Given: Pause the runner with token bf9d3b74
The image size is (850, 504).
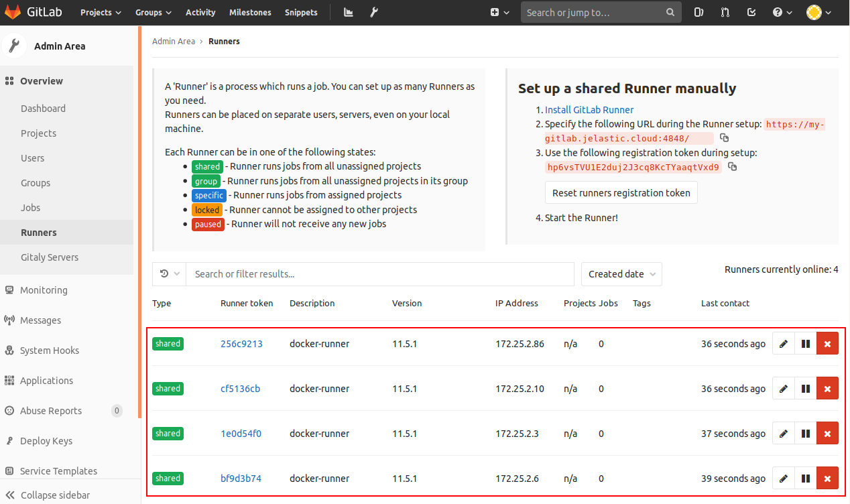Looking at the screenshot, I should pyautogui.click(x=806, y=479).
